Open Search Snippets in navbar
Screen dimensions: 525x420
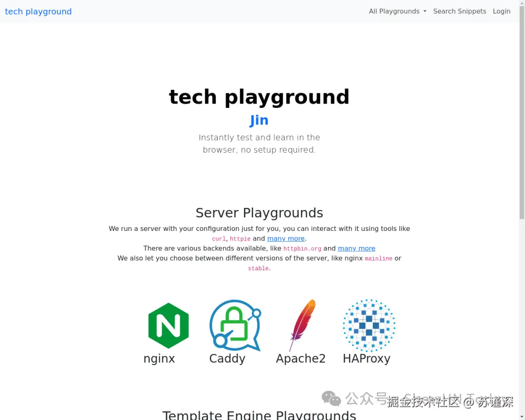tap(459, 11)
